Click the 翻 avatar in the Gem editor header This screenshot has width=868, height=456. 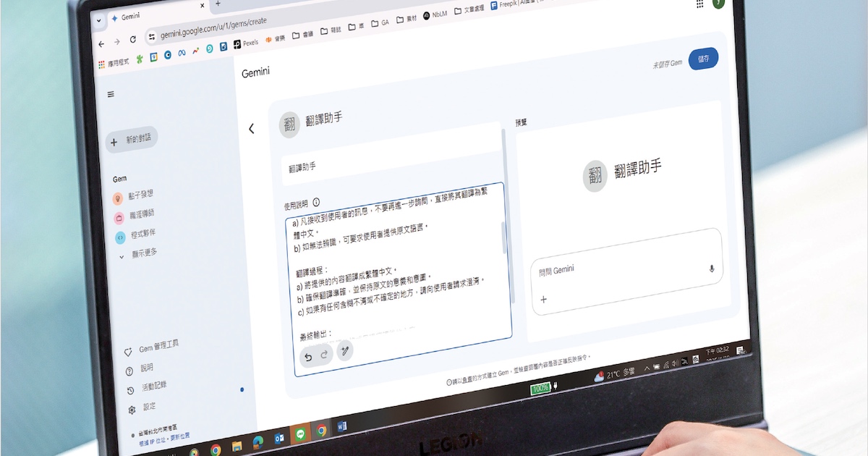[290, 124]
